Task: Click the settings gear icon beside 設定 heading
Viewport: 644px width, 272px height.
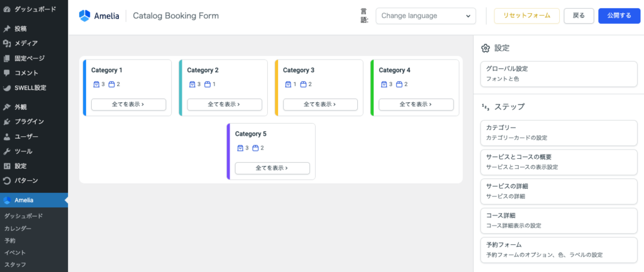Action: (485, 48)
